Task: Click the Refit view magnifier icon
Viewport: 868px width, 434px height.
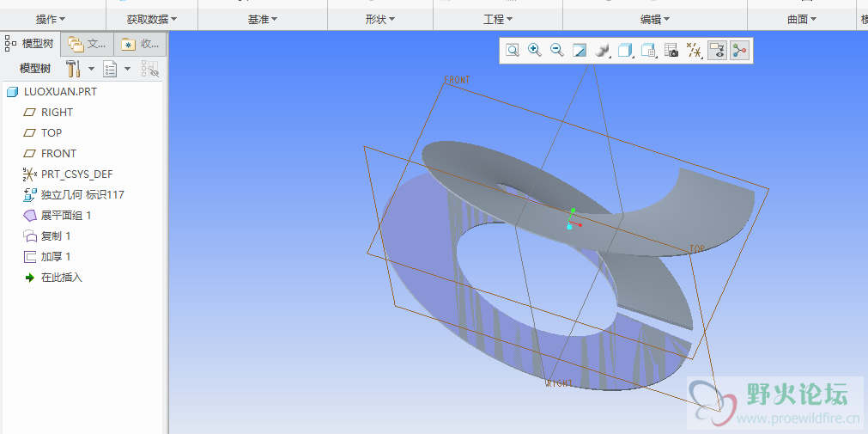Action: pos(513,51)
